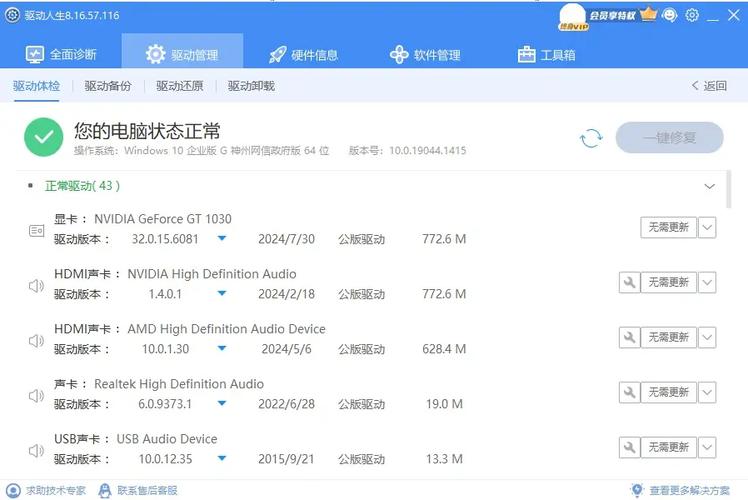Click the user avatar in title bar
748x500 pixels.
click(572, 17)
